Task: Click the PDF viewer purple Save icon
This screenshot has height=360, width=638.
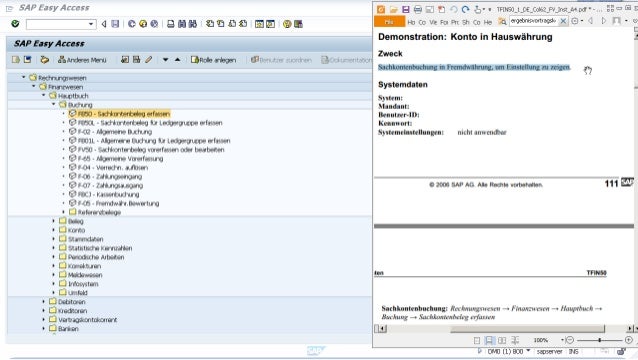Action: [x=406, y=9]
